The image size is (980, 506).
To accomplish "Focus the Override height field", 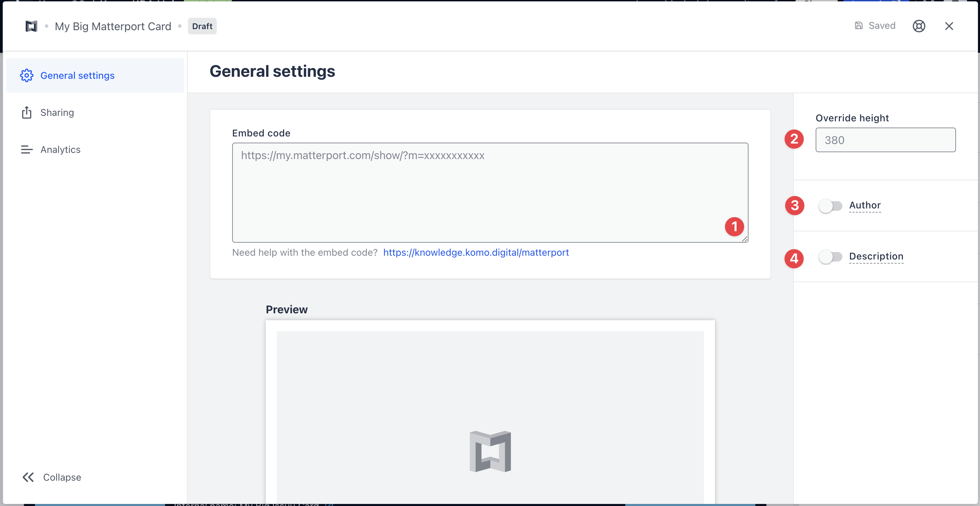I will tap(885, 140).
